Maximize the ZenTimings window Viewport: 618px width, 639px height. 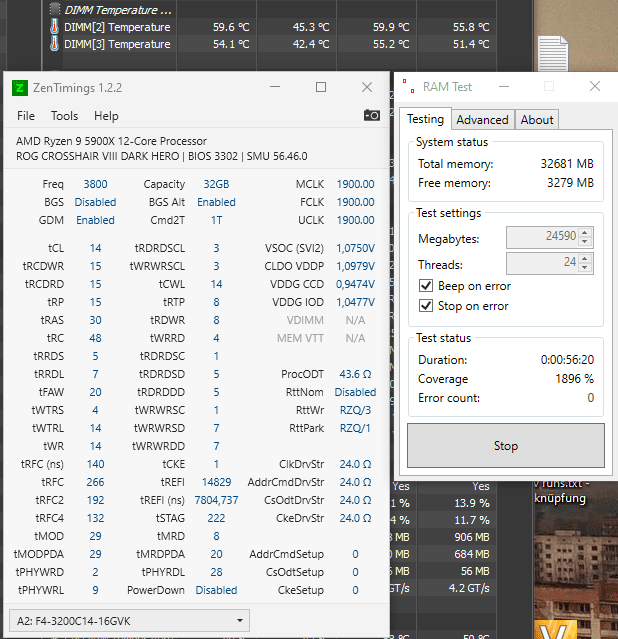[x=321, y=87]
